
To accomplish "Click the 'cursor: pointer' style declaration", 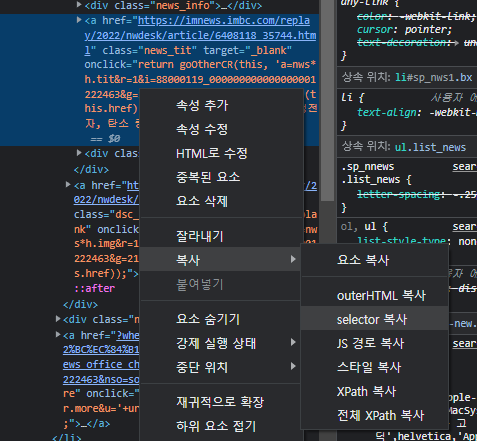I will tap(404, 29).
